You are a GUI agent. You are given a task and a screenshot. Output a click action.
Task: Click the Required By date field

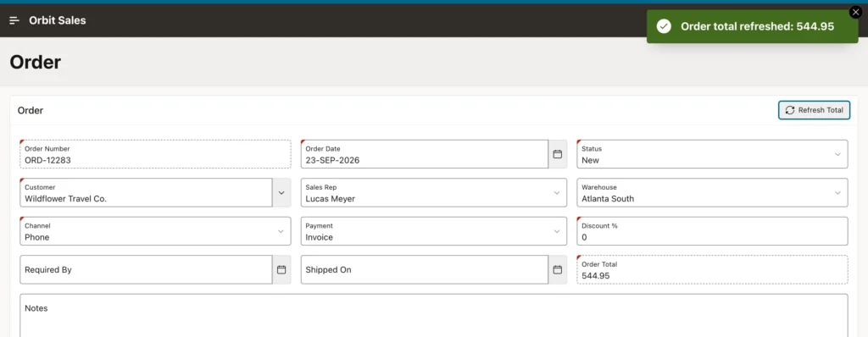pyautogui.click(x=146, y=269)
